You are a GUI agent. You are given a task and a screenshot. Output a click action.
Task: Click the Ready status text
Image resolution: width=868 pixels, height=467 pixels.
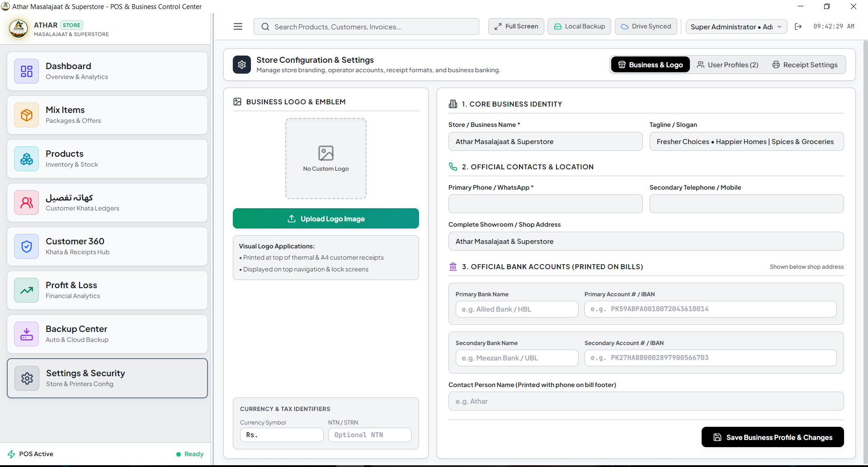coord(194,454)
